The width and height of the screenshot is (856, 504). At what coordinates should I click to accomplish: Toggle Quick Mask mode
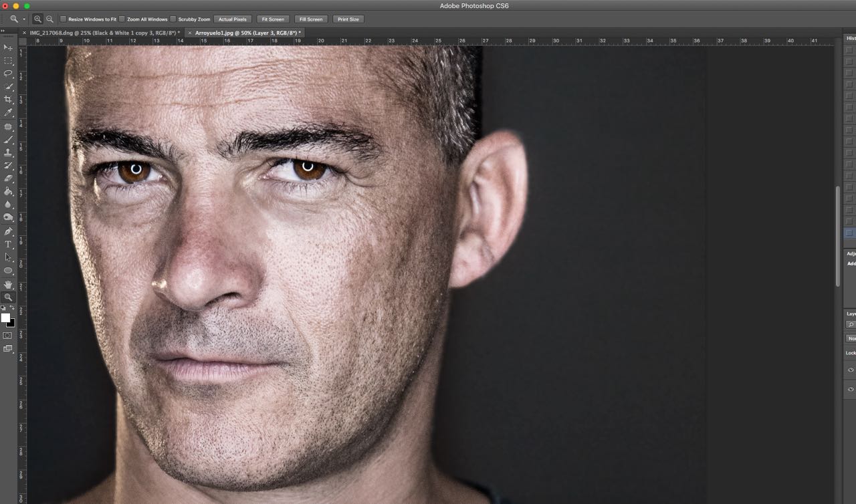click(x=8, y=336)
